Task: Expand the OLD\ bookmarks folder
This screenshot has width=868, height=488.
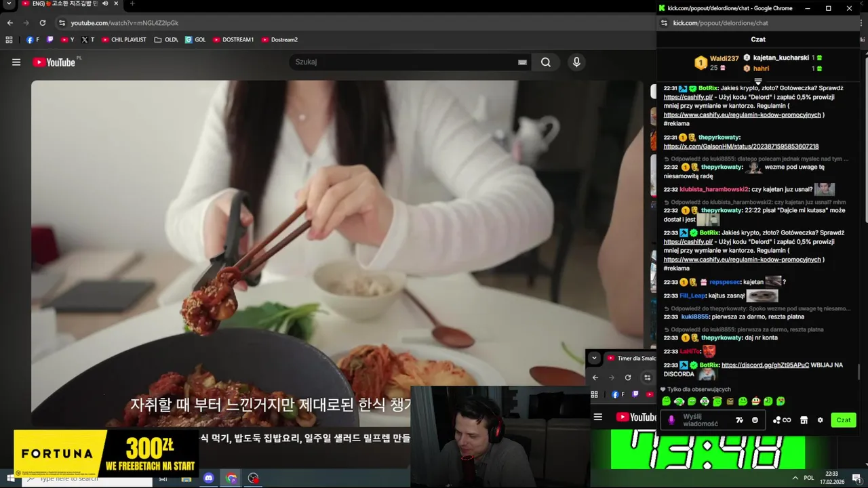Action: tap(166, 40)
